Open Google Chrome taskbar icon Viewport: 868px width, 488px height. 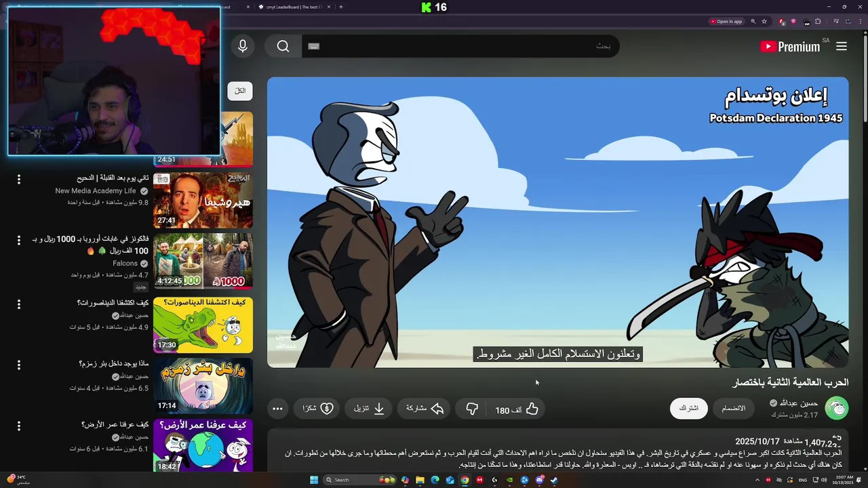click(465, 480)
